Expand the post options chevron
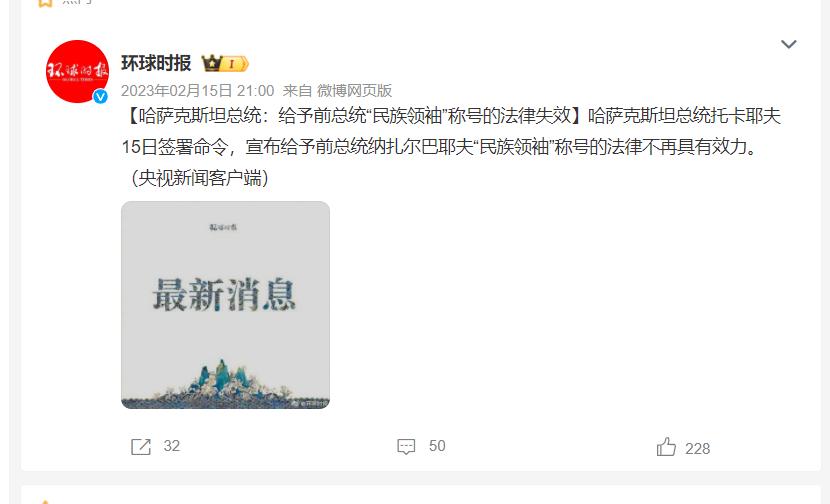The height and width of the screenshot is (504, 830). [x=789, y=44]
